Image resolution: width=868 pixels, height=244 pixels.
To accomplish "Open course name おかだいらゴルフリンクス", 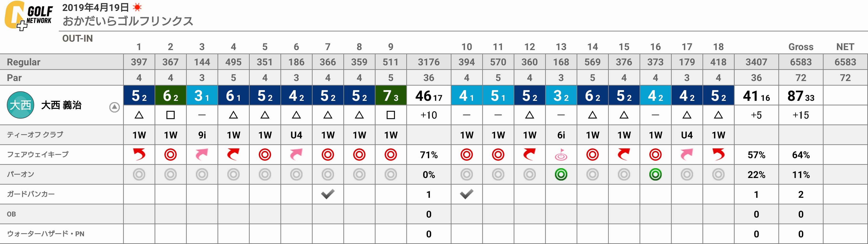I will click(x=128, y=21).
